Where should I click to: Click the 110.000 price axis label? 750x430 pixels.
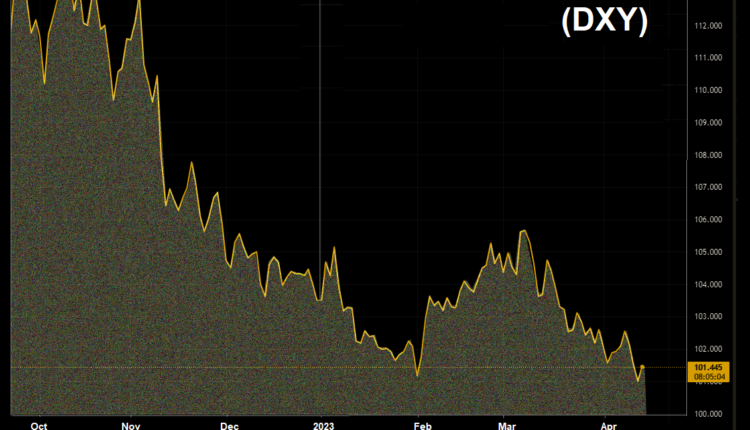(708, 90)
